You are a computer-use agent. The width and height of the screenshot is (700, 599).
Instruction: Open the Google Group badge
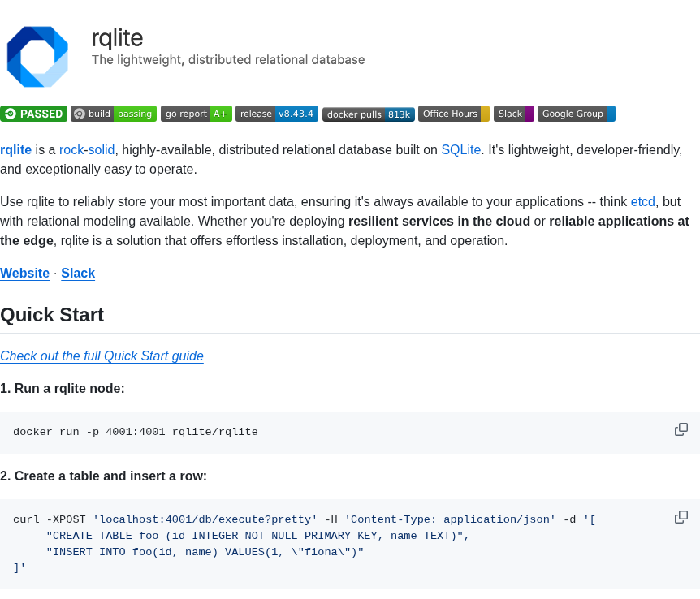pyautogui.click(x=577, y=114)
